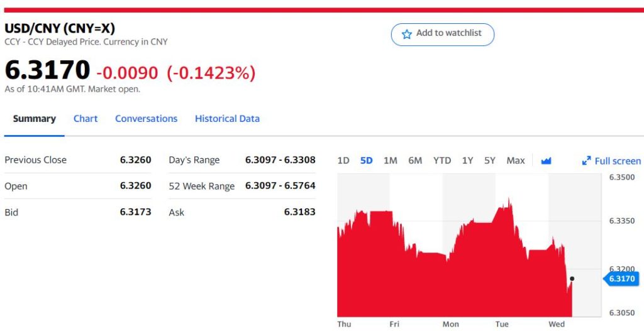This screenshot has height=331, width=644.
Task: Switch chart range to 1M
Action: (x=391, y=161)
